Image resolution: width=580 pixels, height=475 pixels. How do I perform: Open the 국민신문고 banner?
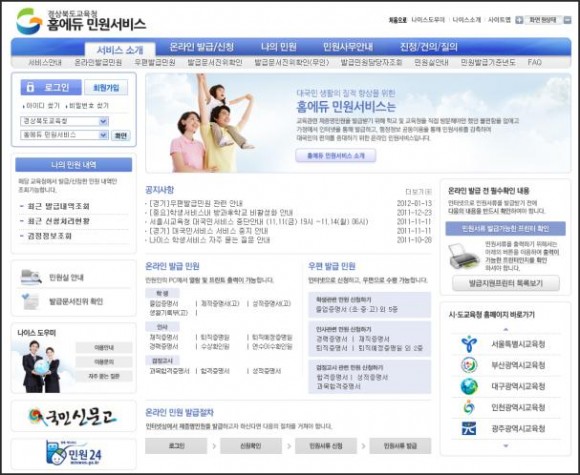(74, 416)
